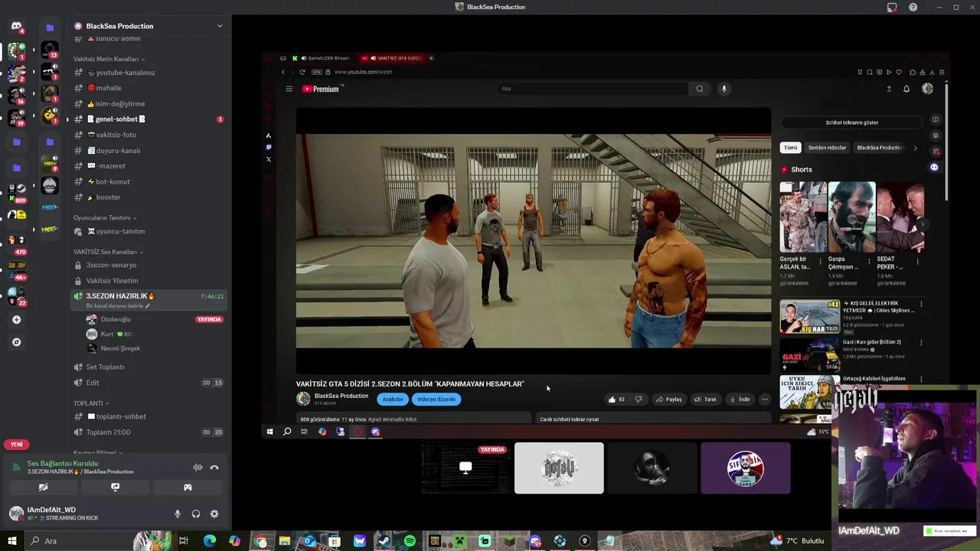Click the YouTube search magnifier button
Viewport: 980px width, 551px height.
[700, 89]
